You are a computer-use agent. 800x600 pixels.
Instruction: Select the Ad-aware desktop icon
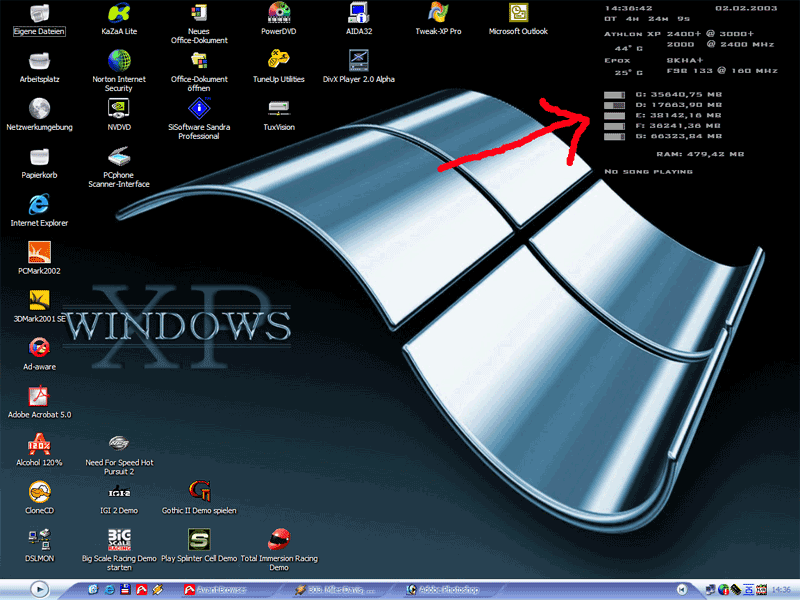pyautogui.click(x=39, y=354)
